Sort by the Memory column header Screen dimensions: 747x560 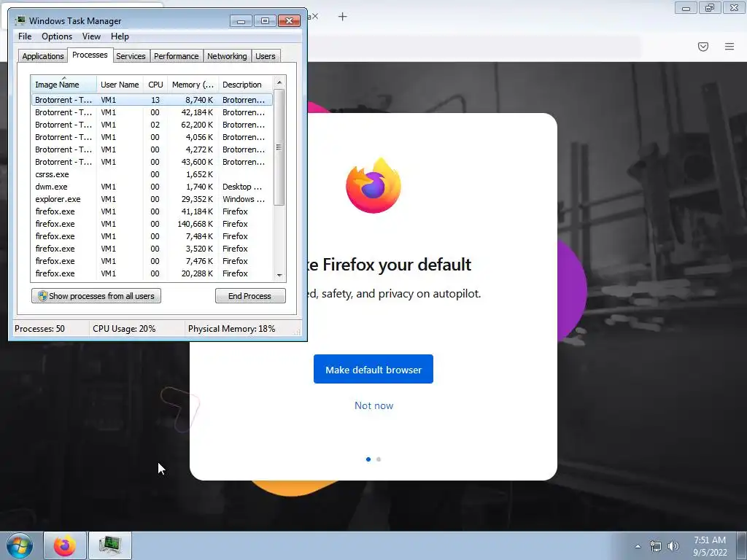tap(193, 85)
